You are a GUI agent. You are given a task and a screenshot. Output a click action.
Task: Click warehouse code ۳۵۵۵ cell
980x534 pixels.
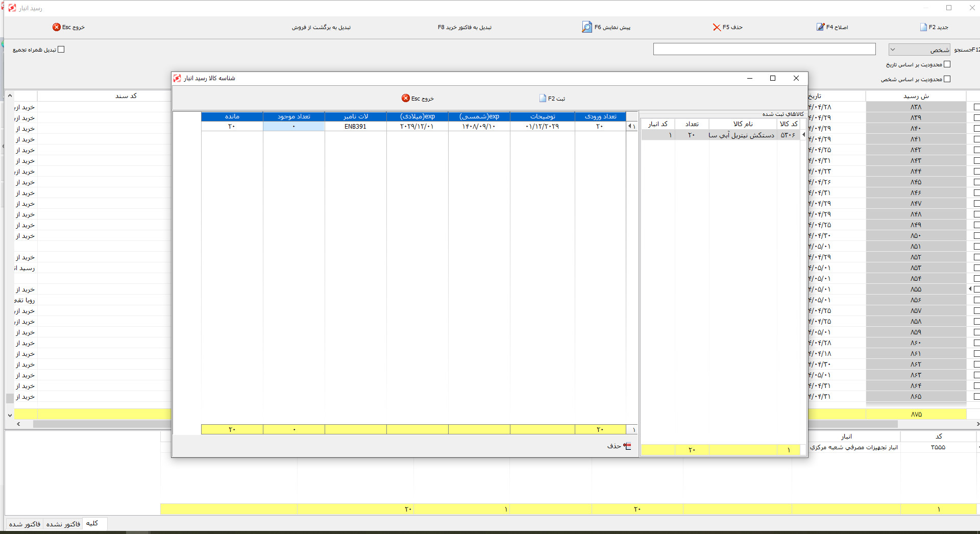pos(938,447)
